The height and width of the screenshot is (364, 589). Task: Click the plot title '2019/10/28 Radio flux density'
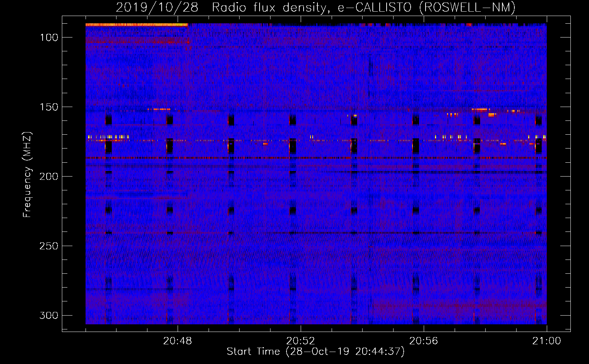point(223,7)
